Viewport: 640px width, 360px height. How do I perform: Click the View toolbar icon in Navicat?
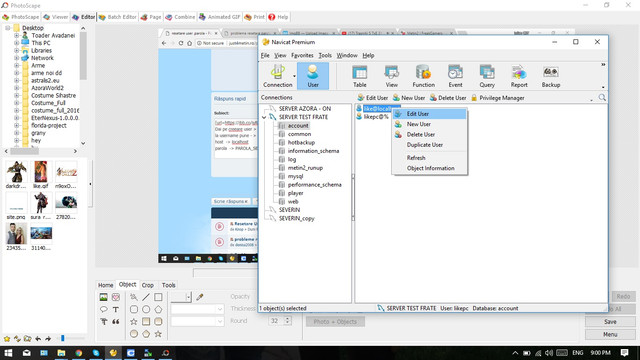click(391, 76)
